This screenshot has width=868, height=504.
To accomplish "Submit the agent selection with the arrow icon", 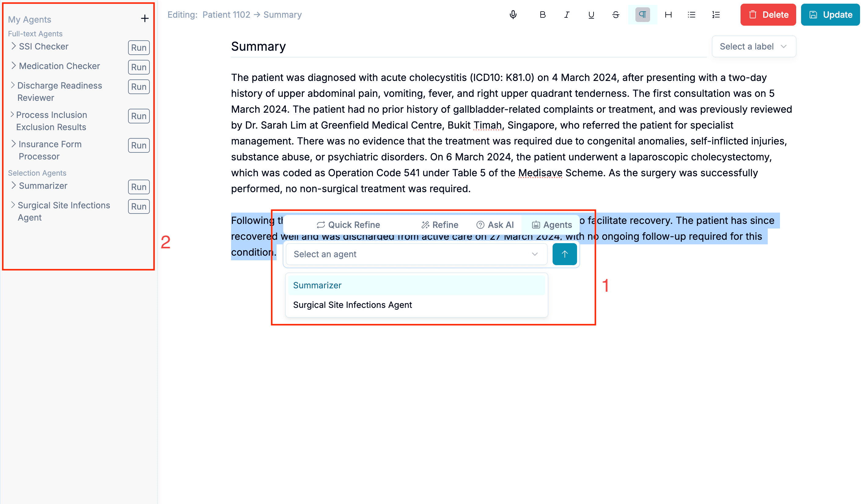I will [565, 254].
